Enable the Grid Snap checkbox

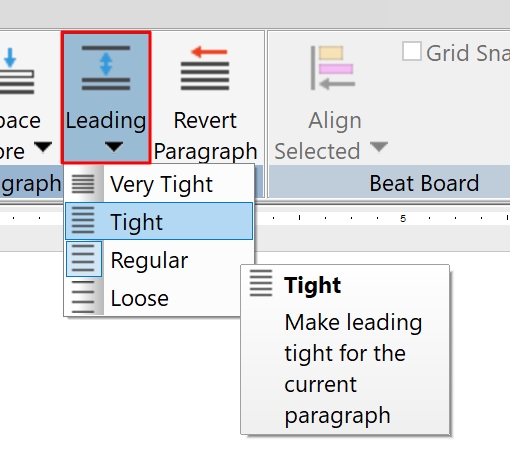point(412,52)
